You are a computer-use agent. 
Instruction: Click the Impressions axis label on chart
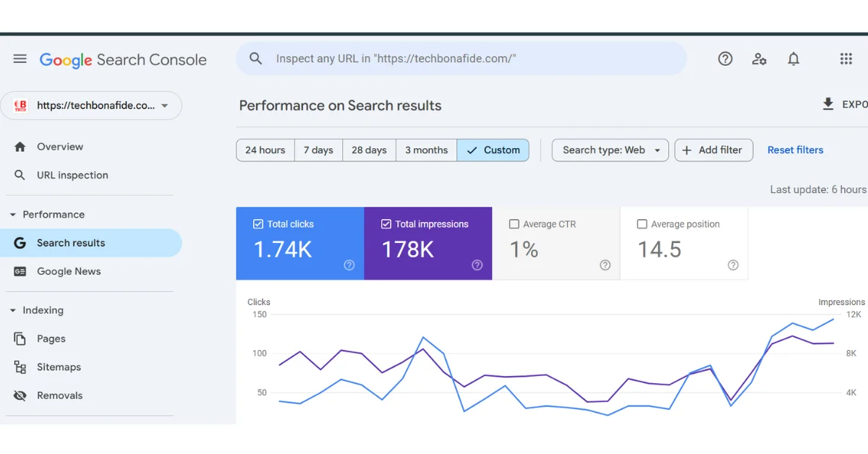[841, 302]
